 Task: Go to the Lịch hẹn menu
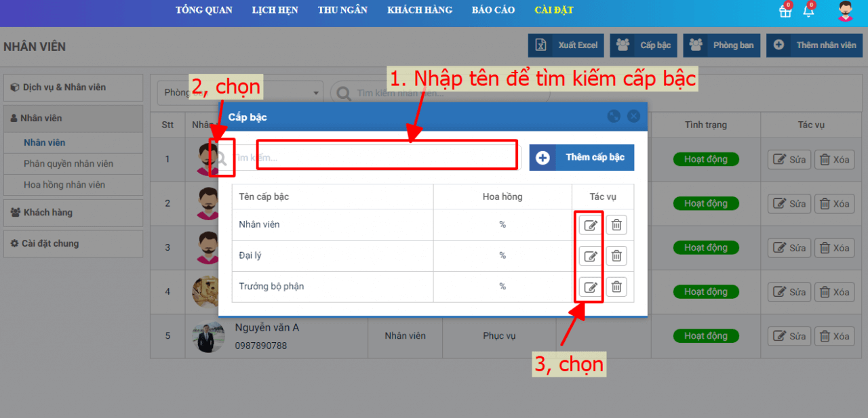pyautogui.click(x=275, y=10)
